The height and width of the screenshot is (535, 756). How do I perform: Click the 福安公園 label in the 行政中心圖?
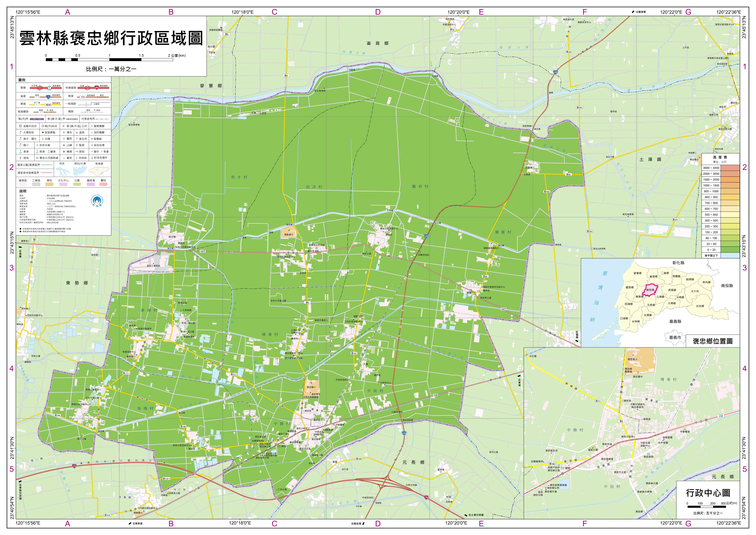click(x=593, y=450)
